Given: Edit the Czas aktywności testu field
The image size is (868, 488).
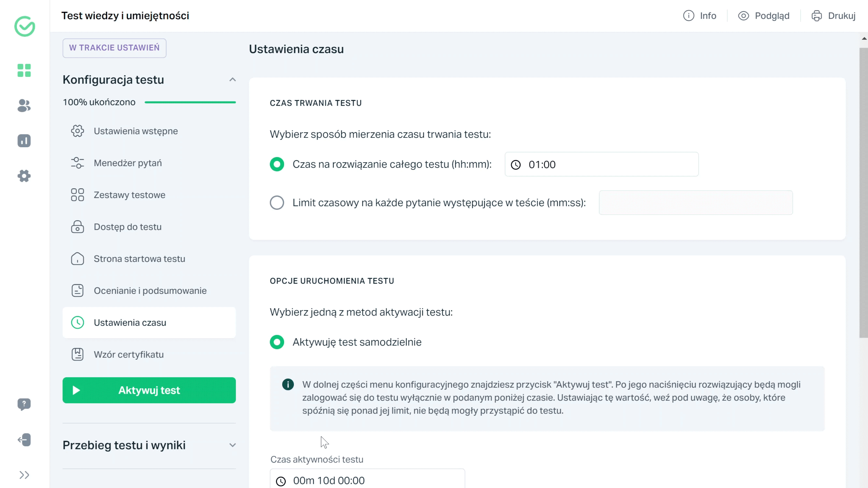Looking at the screenshot, I should 367,481.
